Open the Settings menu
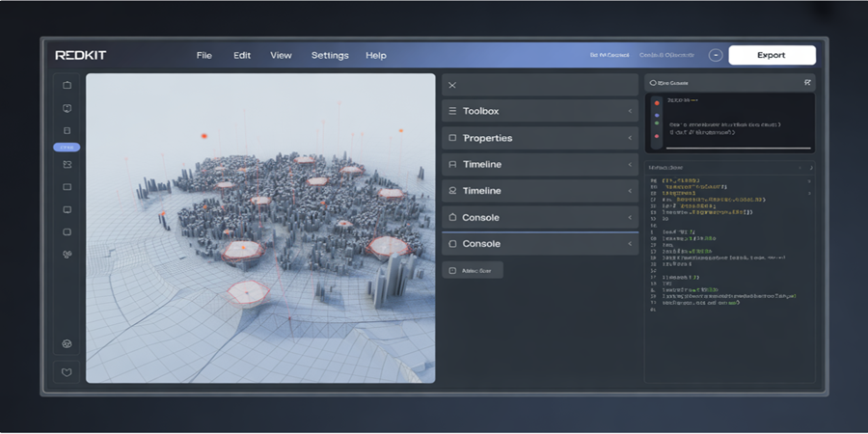 330,55
